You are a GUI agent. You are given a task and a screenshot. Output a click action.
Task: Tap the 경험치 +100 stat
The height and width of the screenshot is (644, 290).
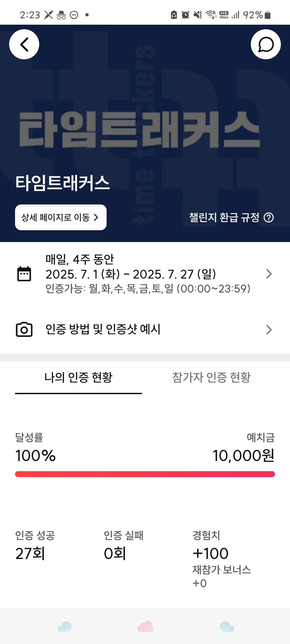coord(211,547)
